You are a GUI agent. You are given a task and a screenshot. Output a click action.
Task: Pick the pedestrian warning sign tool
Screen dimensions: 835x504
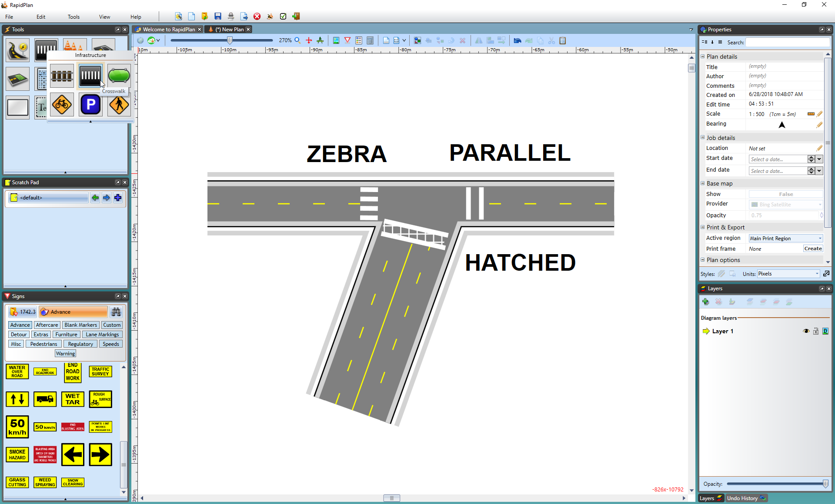pos(119,105)
